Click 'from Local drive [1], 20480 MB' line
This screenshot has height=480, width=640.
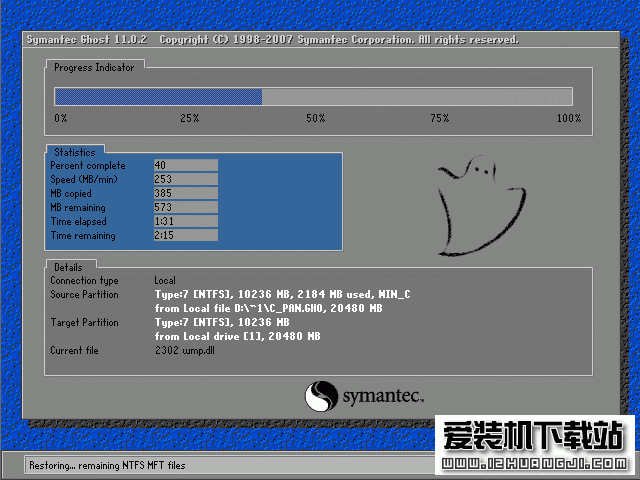[238, 336]
